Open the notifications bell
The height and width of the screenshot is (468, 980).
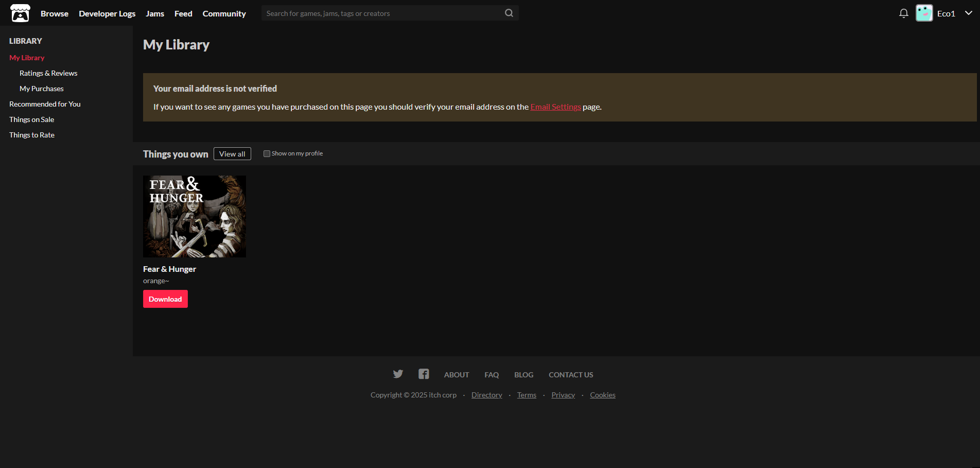[x=903, y=13]
